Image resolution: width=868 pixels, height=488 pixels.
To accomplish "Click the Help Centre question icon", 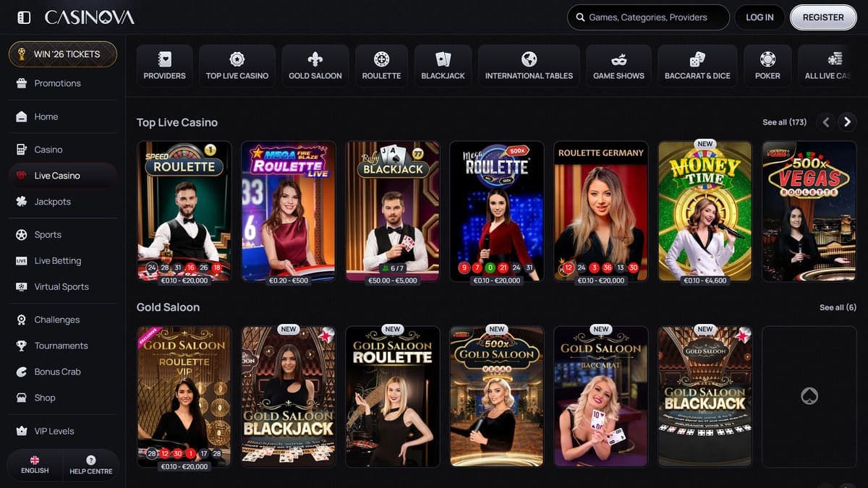I will pos(90,460).
